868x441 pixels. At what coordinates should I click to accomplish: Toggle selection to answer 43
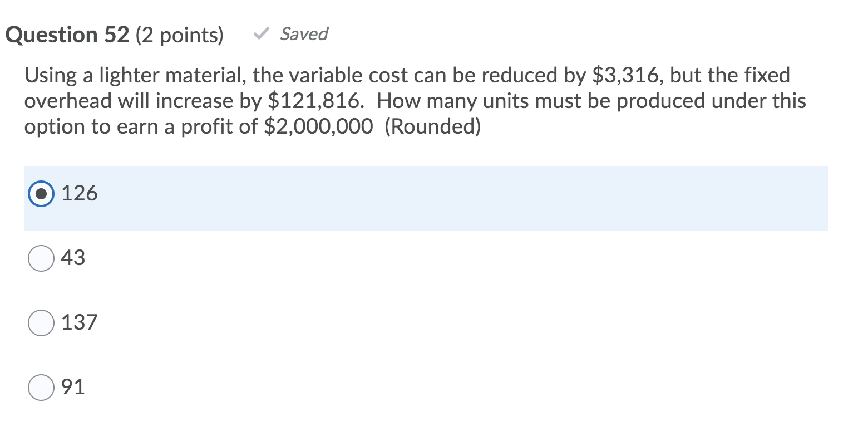(41, 258)
